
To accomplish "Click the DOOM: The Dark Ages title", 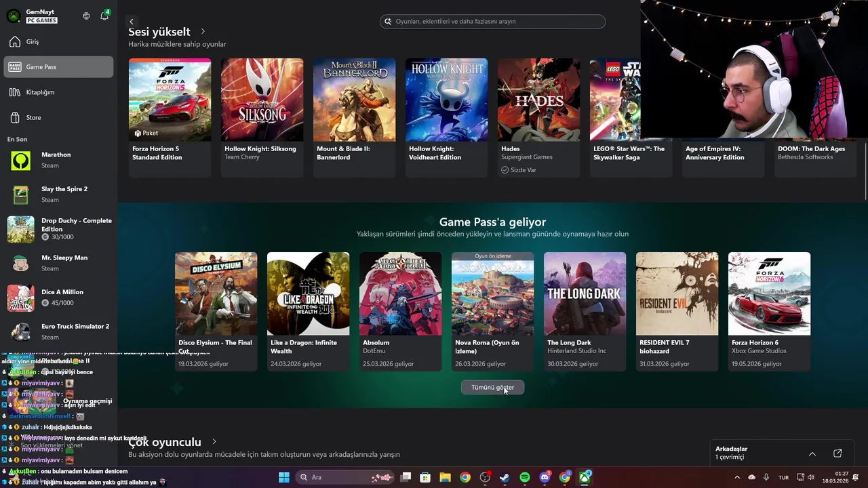I will pyautogui.click(x=811, y=149).
